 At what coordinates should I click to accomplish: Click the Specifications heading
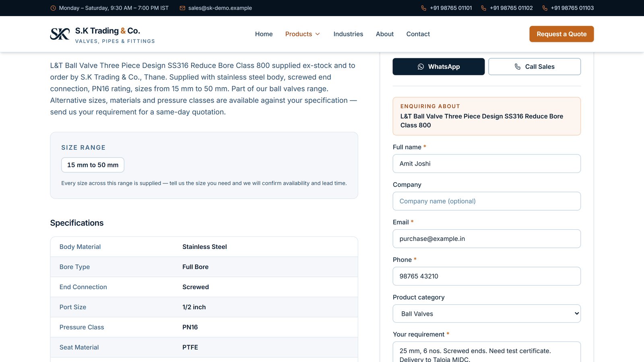point(77,223)
